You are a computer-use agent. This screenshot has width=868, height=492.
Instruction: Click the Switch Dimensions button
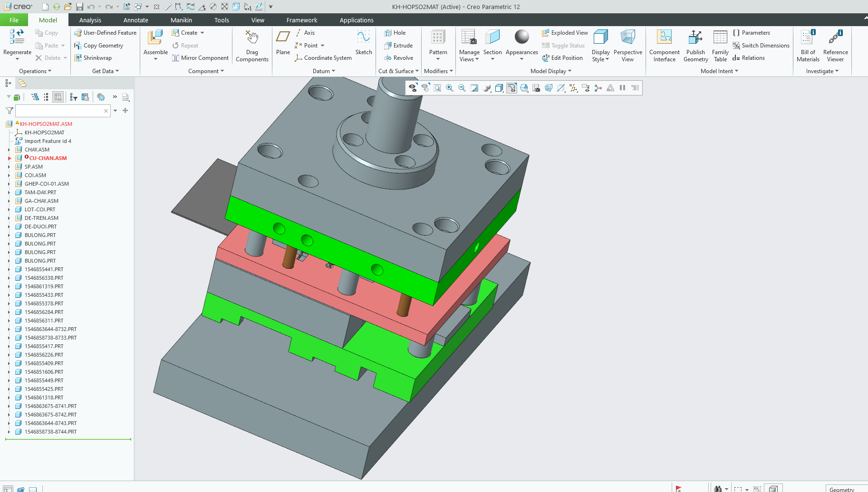(x=761, y=46)
